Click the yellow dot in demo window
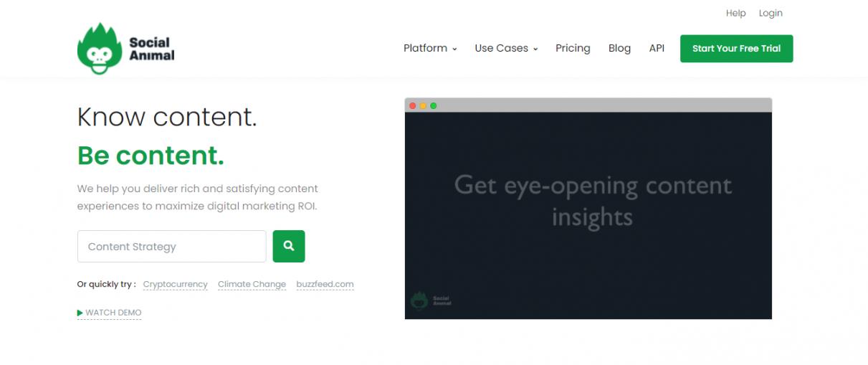Viewport: 868px width, 365px height. [x=423, y=106]
